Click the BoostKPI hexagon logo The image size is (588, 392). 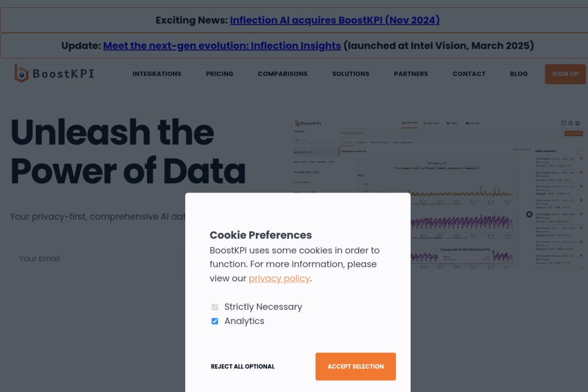point(21,74)
